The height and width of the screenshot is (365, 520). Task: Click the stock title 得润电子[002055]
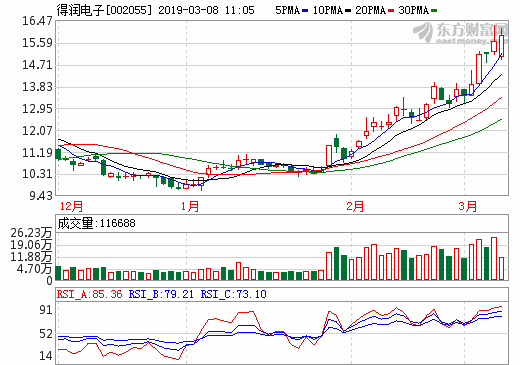pos(104,10)
